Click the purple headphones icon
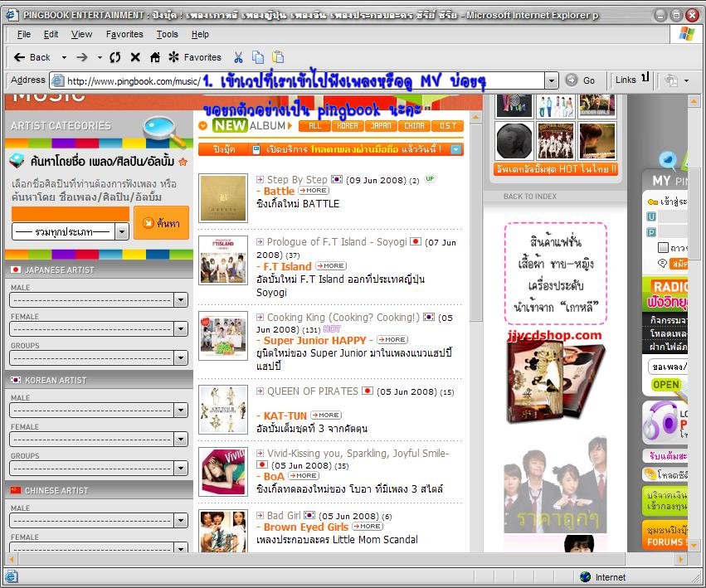This screenshot has width=706, height=588. pyautogui.click(x=660, y=422)
